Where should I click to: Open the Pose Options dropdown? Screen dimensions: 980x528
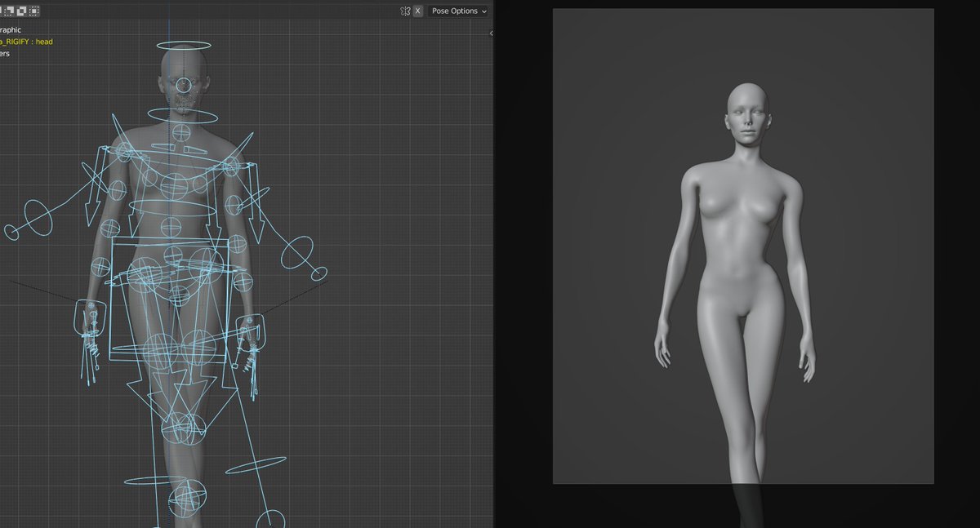(x=459, y=11)
